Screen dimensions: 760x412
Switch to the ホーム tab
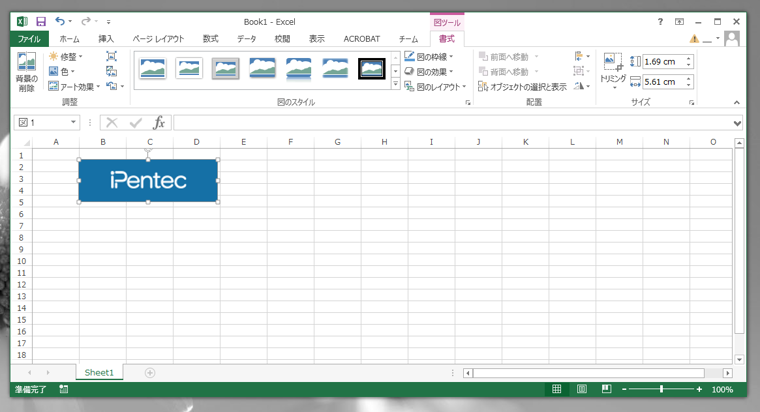69,39
